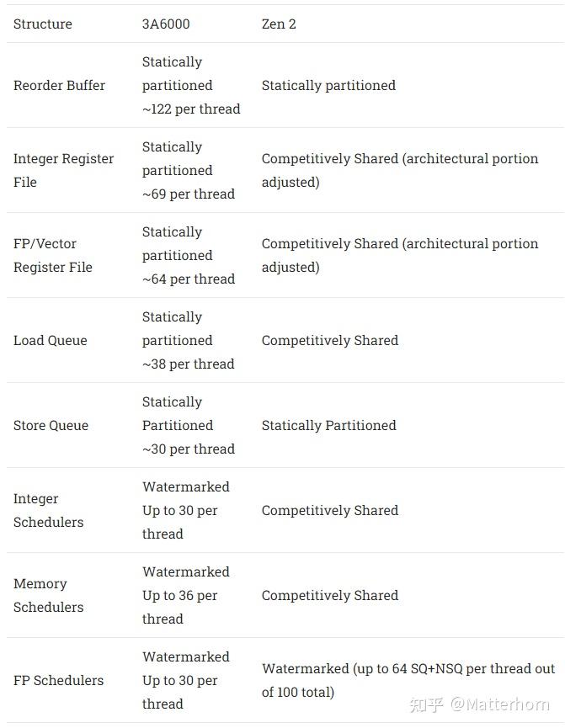Select the 'Memory Schedulers' row label

tap(49, 595)
